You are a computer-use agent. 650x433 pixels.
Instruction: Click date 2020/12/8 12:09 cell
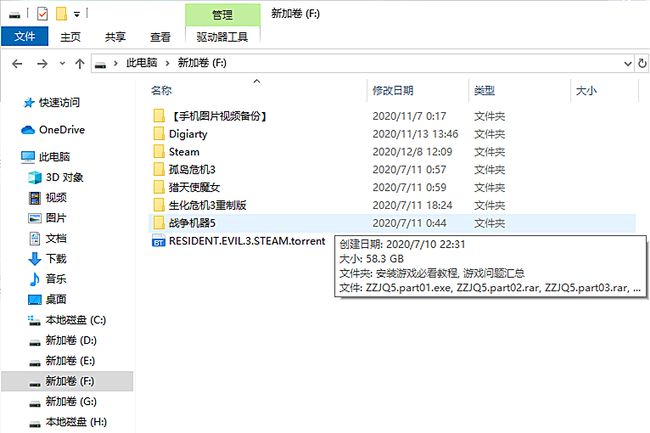412,152
